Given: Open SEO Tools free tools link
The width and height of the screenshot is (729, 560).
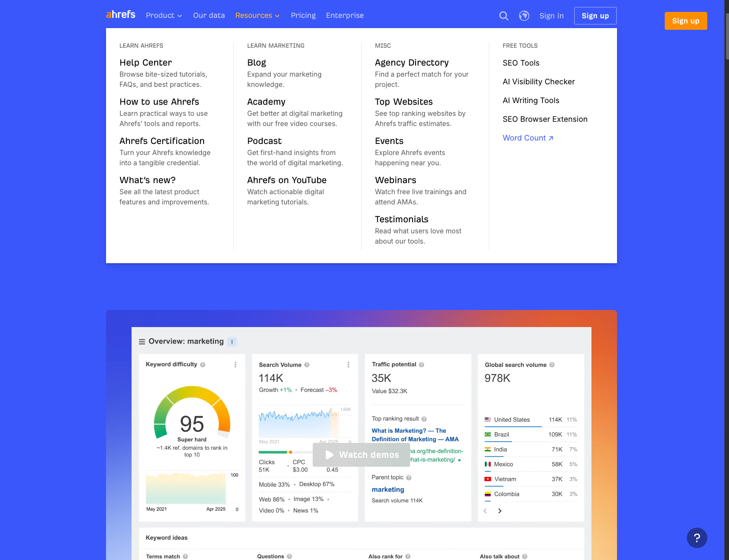Looking at the screenshot, I should pyautogui.click(x=521, y=63).
